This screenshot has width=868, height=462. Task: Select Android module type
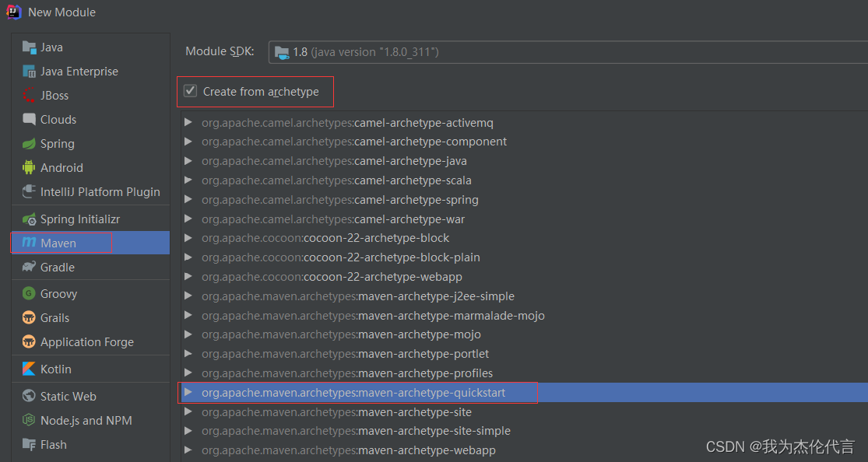pos(91,168)
